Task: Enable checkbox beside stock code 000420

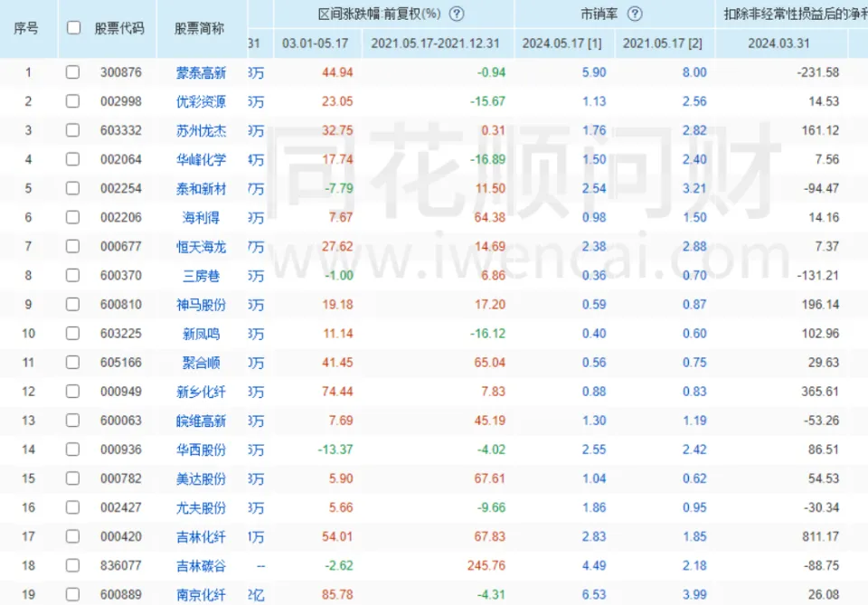Action: [x=73, y=537]
